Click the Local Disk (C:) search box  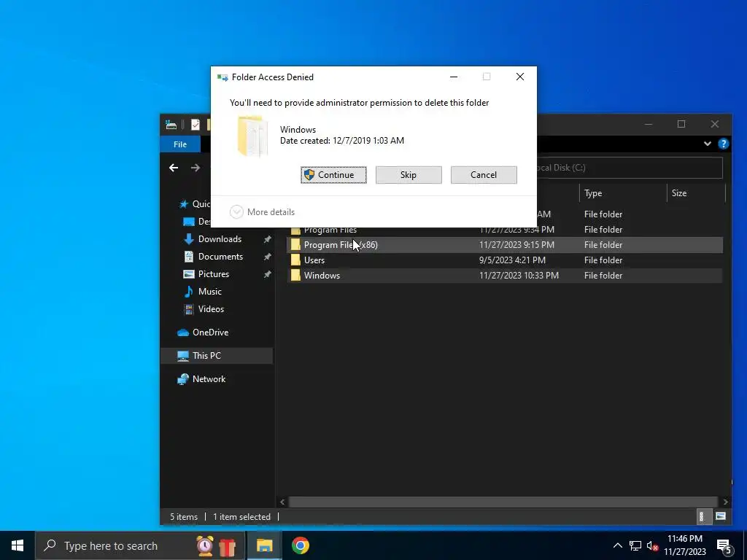pyautogui.click(x=629, y=168)
